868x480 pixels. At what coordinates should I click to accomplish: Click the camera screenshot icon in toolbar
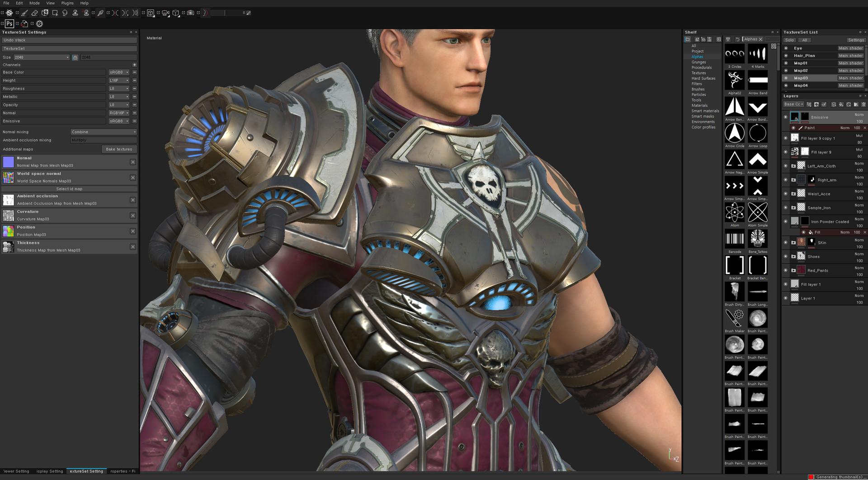click(x=190, y=13)
